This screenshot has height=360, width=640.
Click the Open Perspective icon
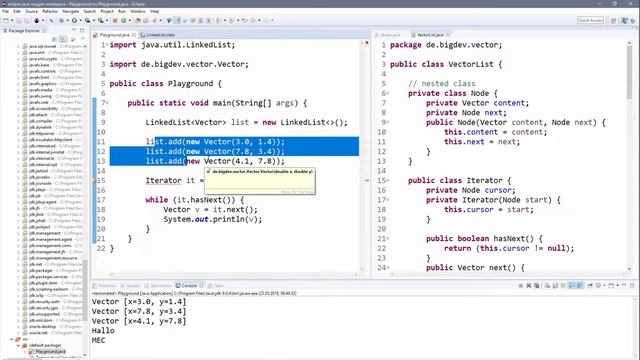point(613,20)
